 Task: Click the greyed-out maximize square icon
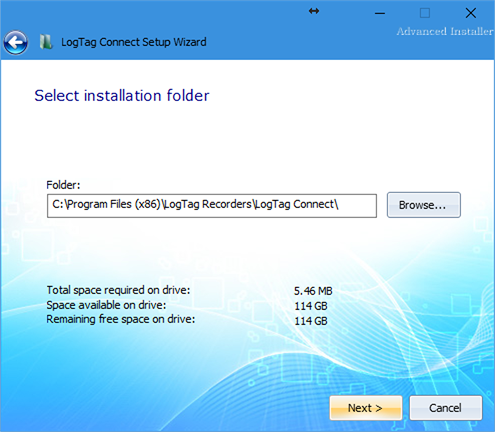(425, 13)
